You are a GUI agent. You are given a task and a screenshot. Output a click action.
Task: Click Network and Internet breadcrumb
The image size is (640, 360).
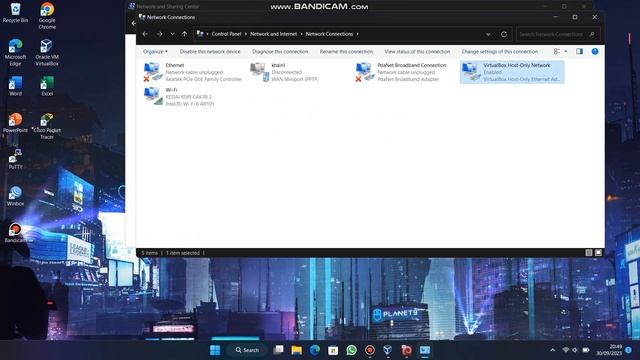pyautogui.click(x=273, y=34)
